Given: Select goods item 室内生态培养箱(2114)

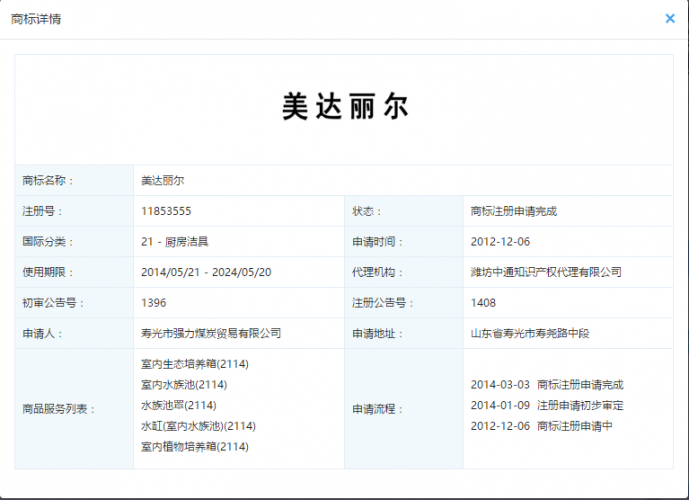Looking at the screenshot, I should [x=195, y=364].
